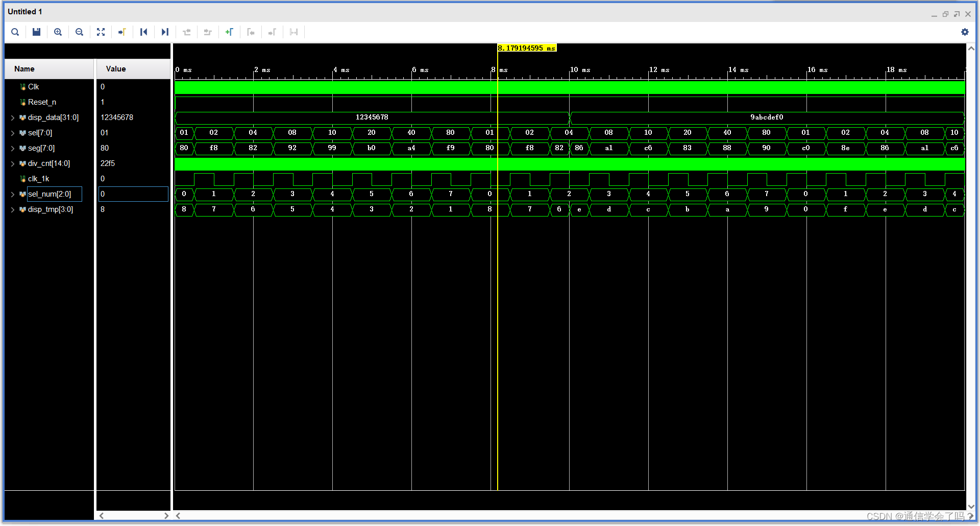980x526 pixels.
Task: Click the 16 ms ruler mark
Action: [x=817, y=70]
